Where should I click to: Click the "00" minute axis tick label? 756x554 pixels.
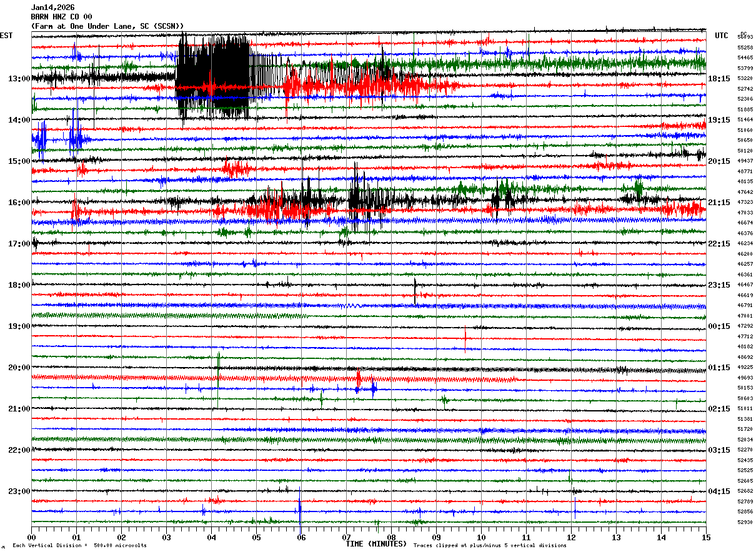click(31, 537)
